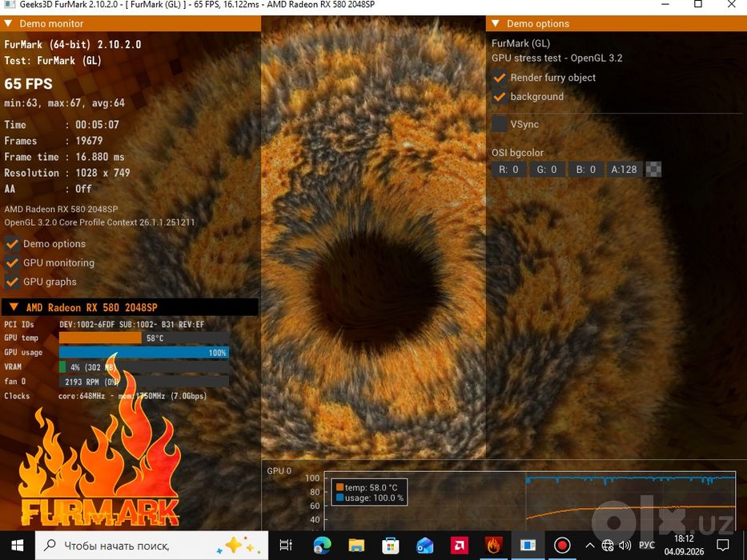This screenshot has width=747, height=560.
Task: Click the R: 0 color field
Action: pos(508,170)
